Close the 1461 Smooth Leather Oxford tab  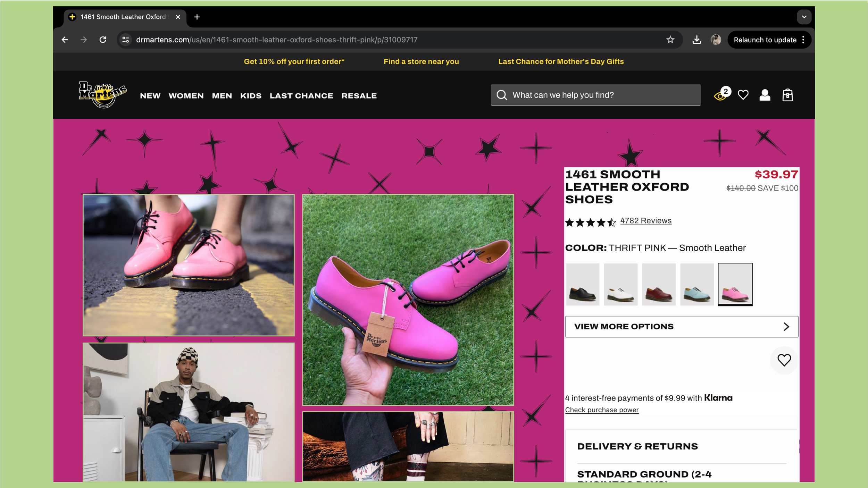click(178, 17)
